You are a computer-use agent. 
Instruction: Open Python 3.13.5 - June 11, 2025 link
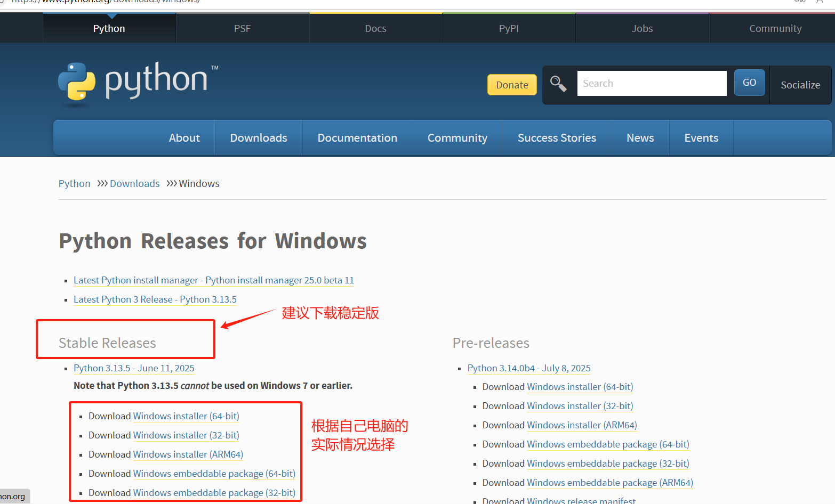[x=134, y=368]
